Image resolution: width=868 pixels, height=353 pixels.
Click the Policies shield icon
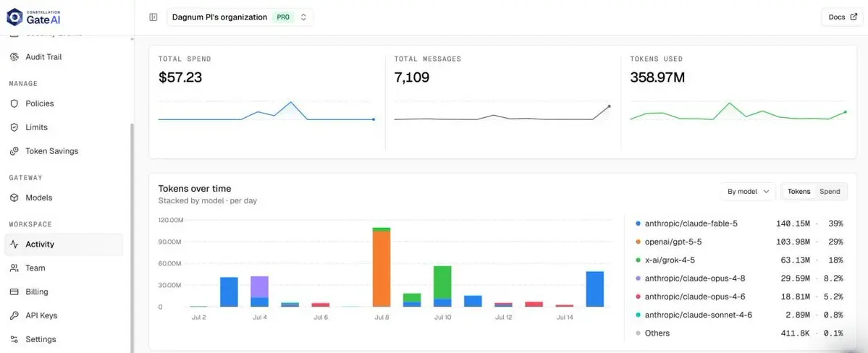click(14, 103)
